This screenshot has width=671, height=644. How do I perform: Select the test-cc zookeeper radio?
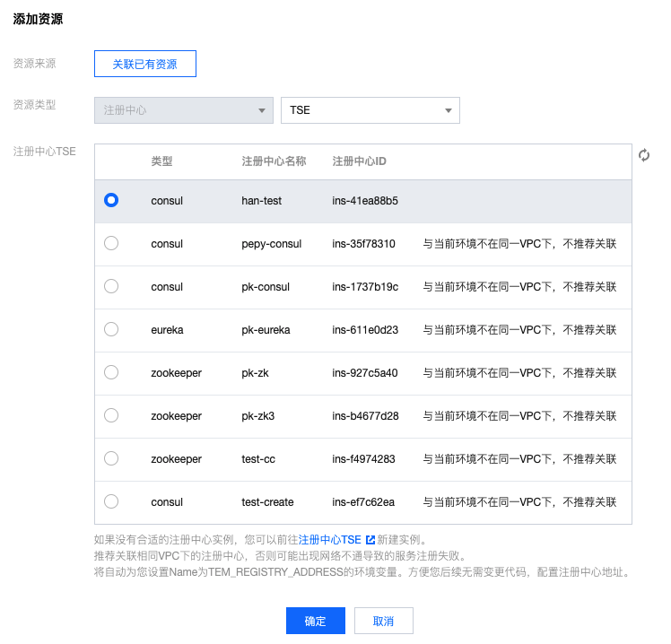pos(111,458)
